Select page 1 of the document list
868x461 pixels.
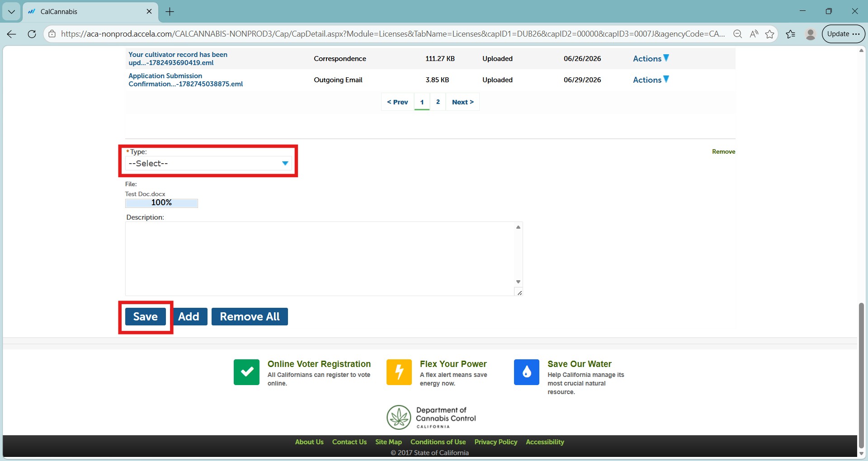pos(422,102)
